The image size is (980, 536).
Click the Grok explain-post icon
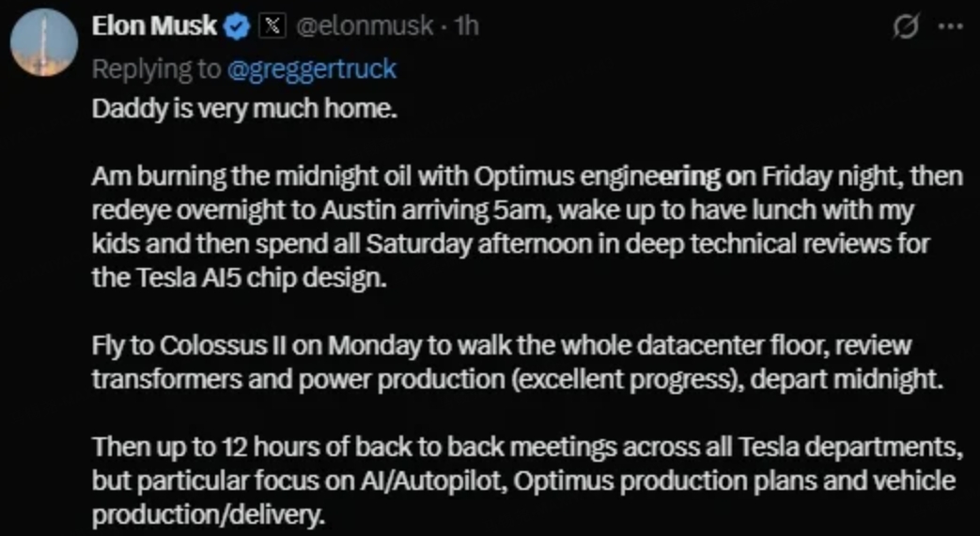(x=907, y=27)
